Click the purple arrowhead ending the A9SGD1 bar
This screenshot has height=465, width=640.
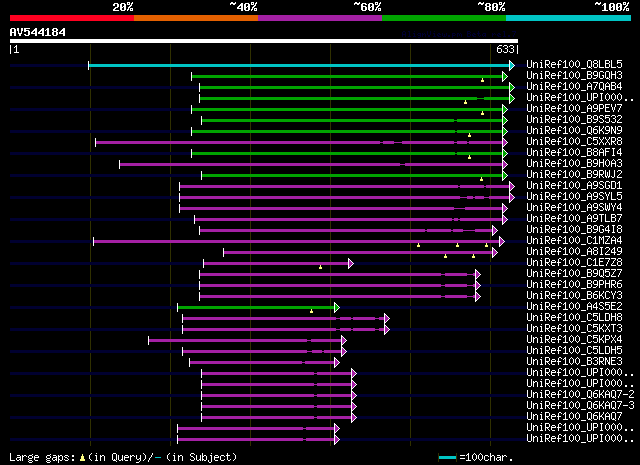pyautogui.click(x=512, y=187)
